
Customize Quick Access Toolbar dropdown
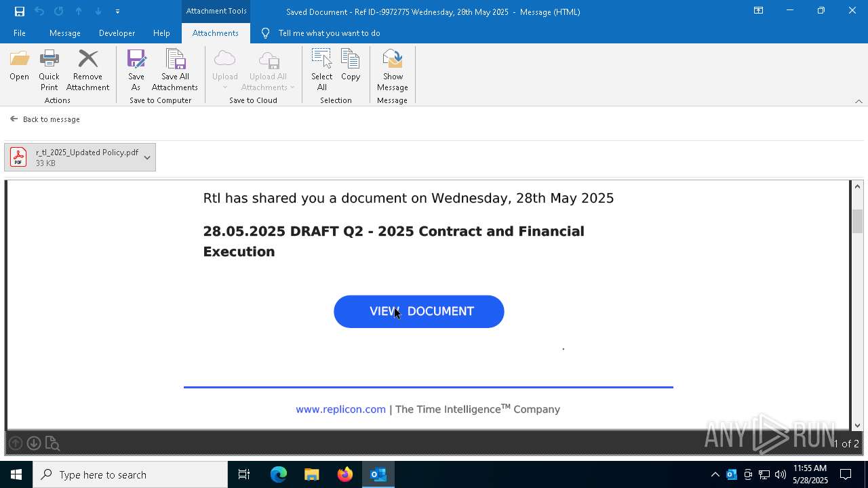(117, 12)
